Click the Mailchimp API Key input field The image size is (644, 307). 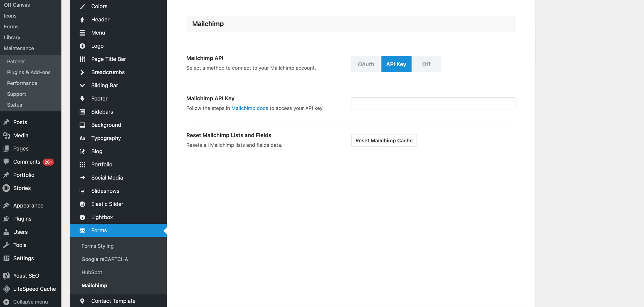(x=434, y=103)
